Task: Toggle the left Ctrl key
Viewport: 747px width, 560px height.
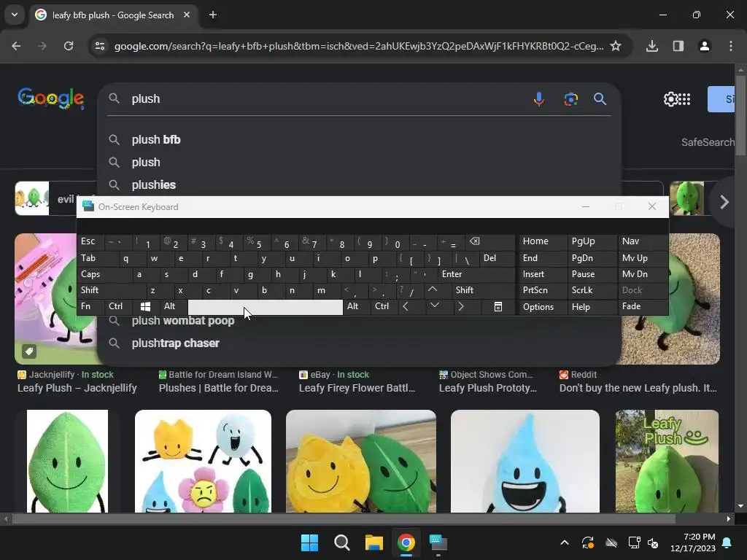Action: click(x=119, y=307)
